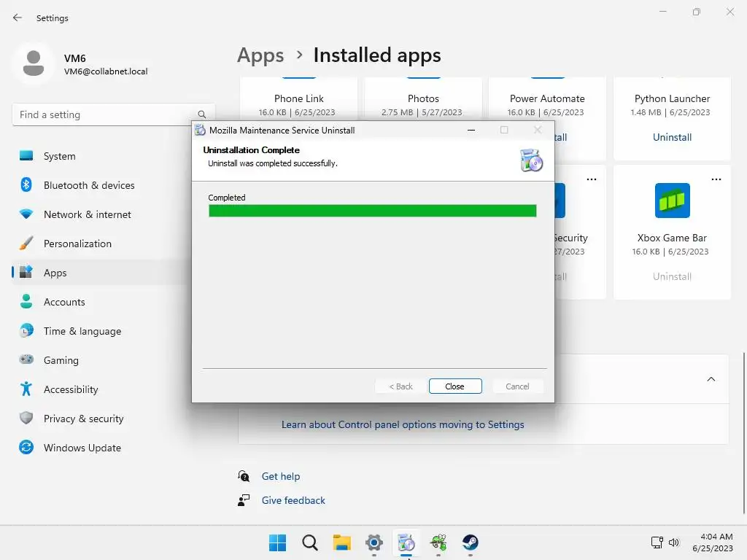Click the search magnifier in Find a setting
The image size is (747, 560).
coord(202,114)
